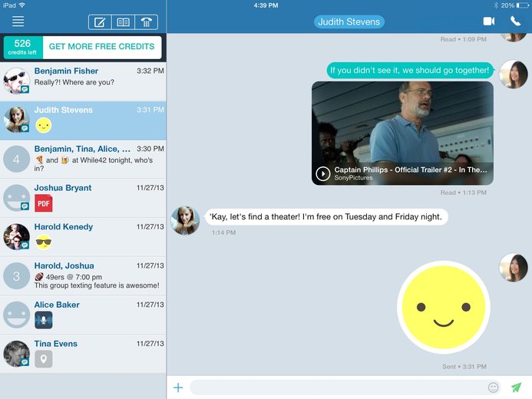Open Captain Phillips video thumbnail
Screen dimensions: 532x399
[x=402, y=134]
